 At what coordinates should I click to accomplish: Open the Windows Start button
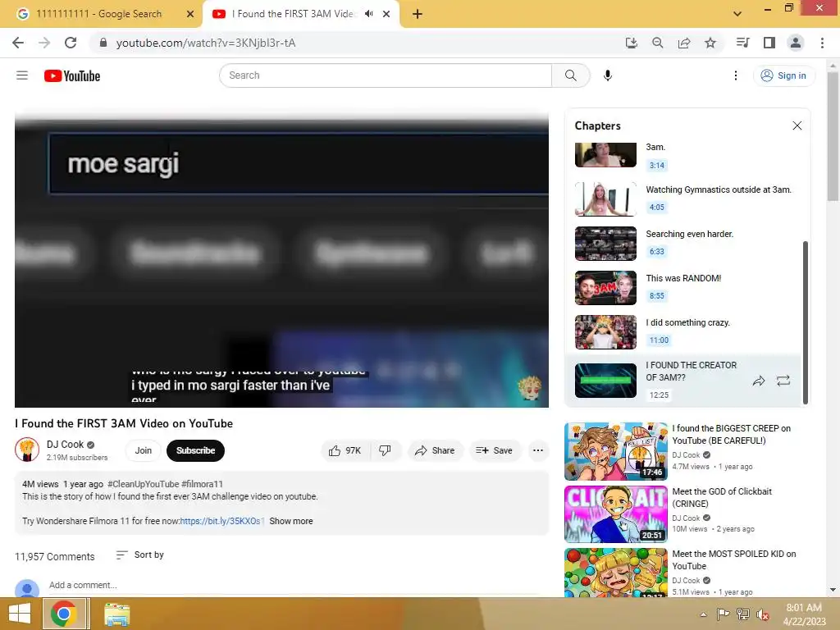(x=20, y=614)
